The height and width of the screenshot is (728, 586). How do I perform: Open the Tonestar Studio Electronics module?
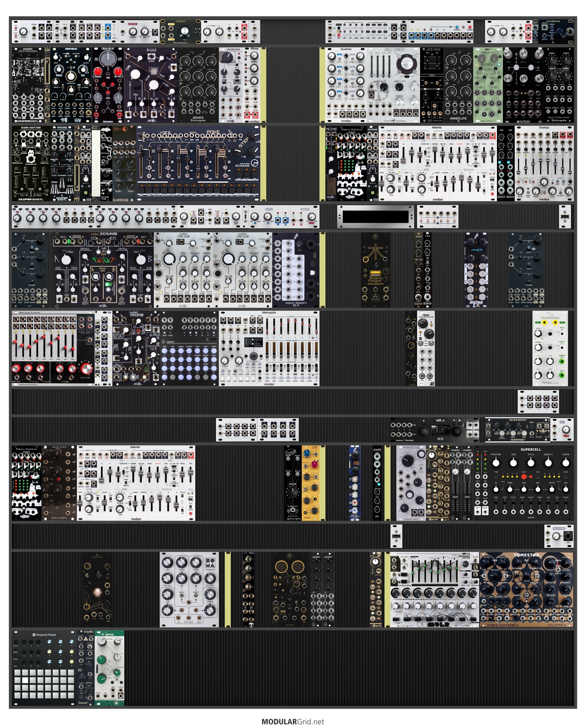[527, 590]
